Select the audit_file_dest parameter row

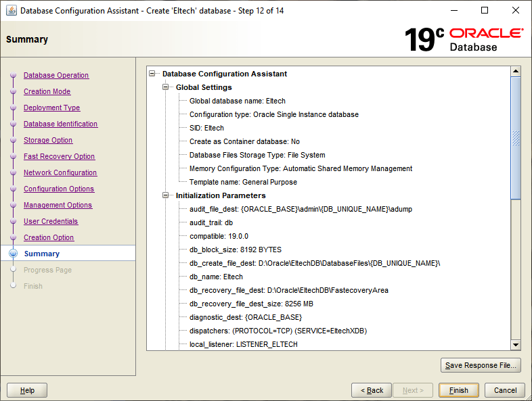coord(301,209)
